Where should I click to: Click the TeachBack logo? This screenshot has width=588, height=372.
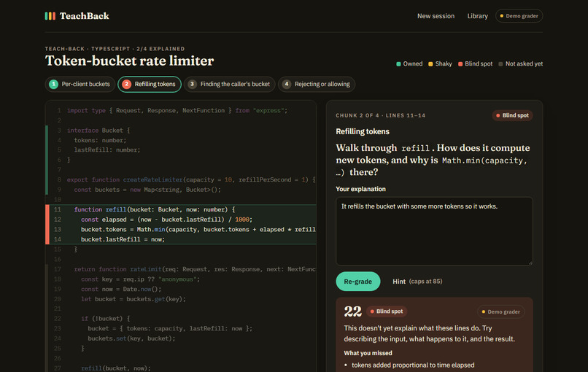77,16
